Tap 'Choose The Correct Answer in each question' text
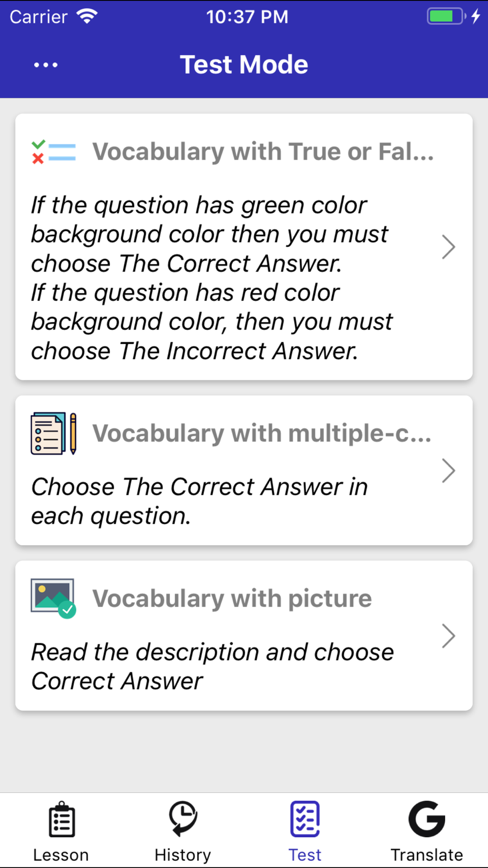 pos(200,501)
